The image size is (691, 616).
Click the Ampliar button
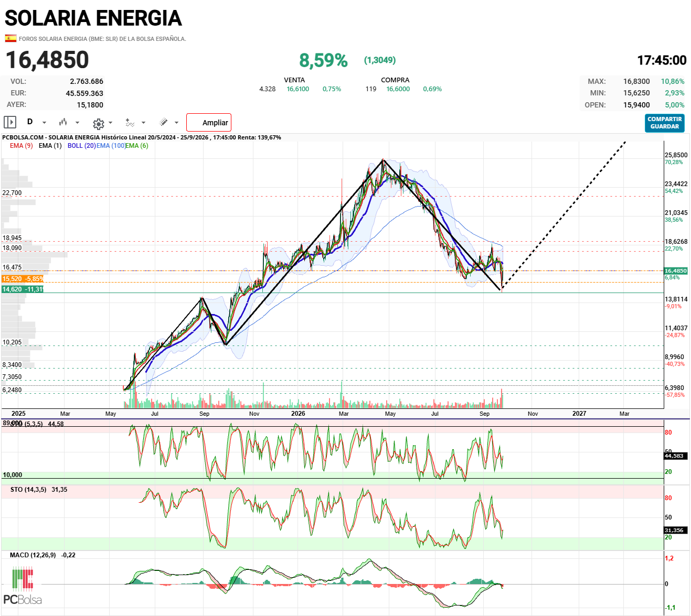pos(209,123)
